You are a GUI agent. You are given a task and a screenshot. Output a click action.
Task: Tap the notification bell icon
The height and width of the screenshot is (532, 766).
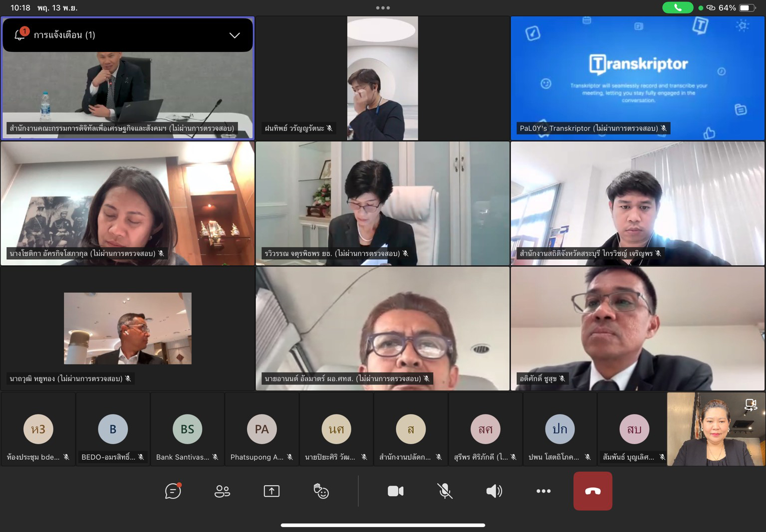(20, 34)
